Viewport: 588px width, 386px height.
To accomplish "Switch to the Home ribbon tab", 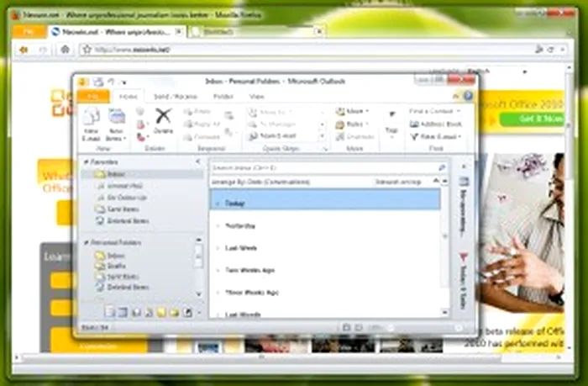I will click(129, 97).
